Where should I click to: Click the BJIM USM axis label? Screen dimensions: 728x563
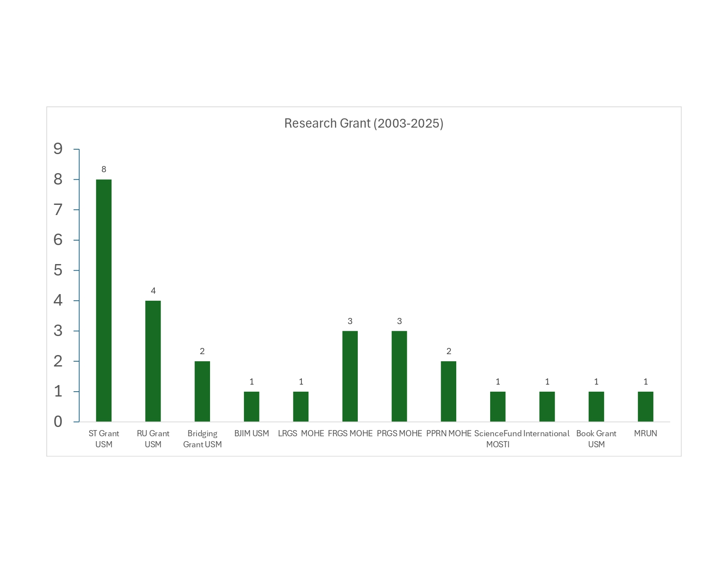(x=251, y=434)
